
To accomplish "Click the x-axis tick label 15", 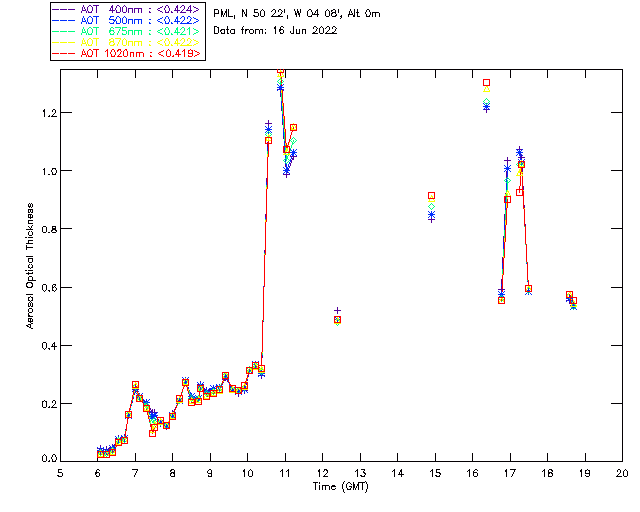I will pos(435,474).
